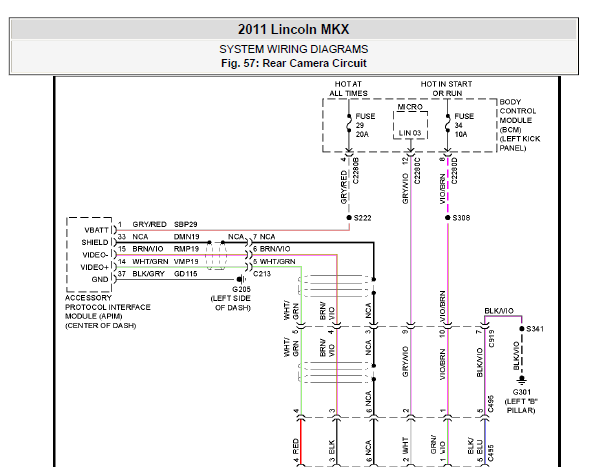Click the "LIN 03" label

(410, 133)
